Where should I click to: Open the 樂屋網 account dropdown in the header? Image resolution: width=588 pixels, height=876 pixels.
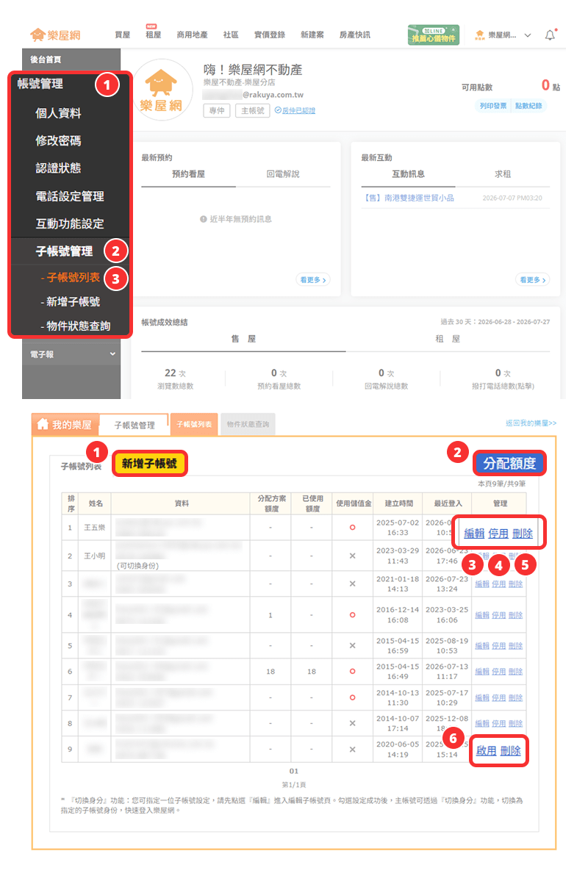pyautogui.click(x=503, y=35)
